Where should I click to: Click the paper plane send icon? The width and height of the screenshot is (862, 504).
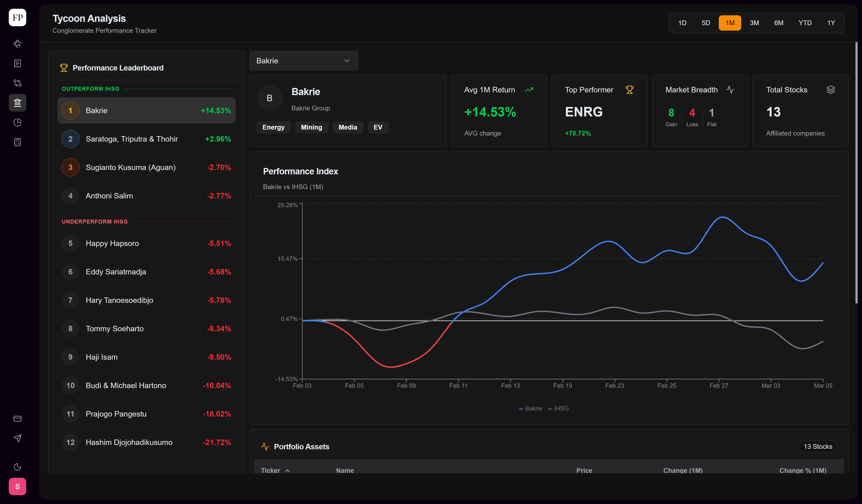tap(17, 438)
